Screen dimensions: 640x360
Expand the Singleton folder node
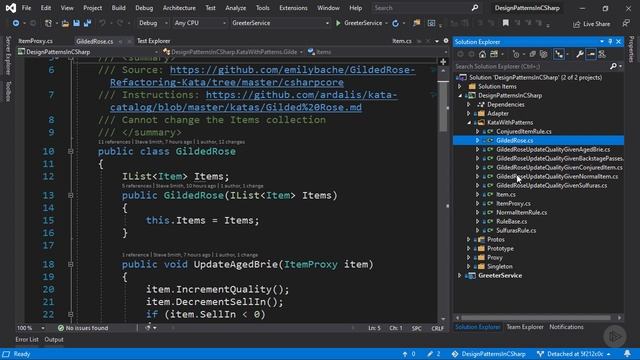coord(469,267)
